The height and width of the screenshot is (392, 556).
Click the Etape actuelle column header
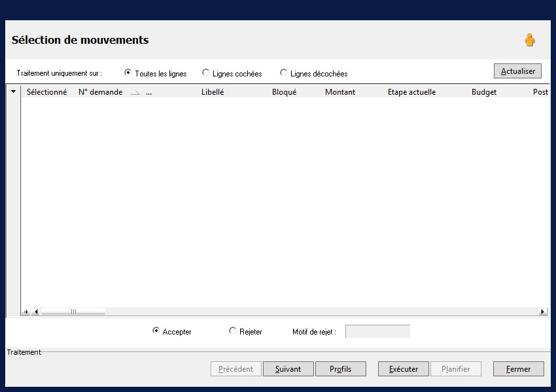point(411,92)
